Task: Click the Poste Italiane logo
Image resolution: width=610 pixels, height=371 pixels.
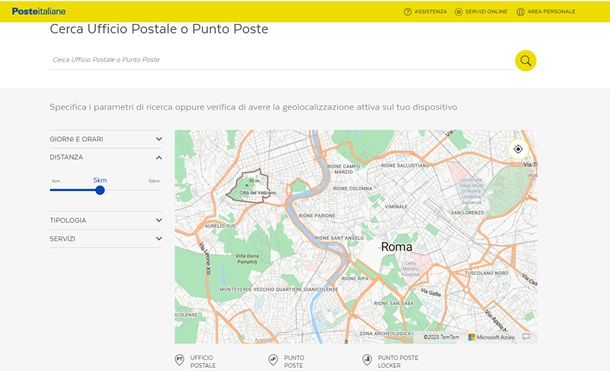Action: tap(39, 11)
